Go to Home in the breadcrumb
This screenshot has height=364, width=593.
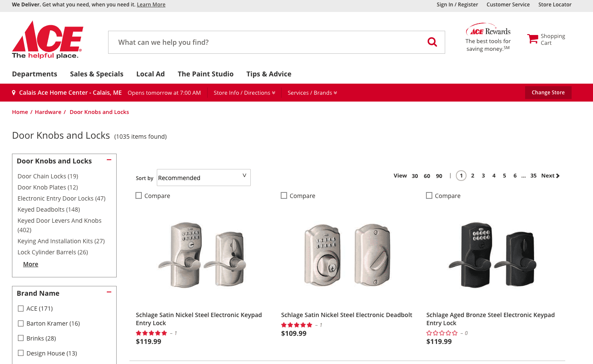[x=20, y=112]
